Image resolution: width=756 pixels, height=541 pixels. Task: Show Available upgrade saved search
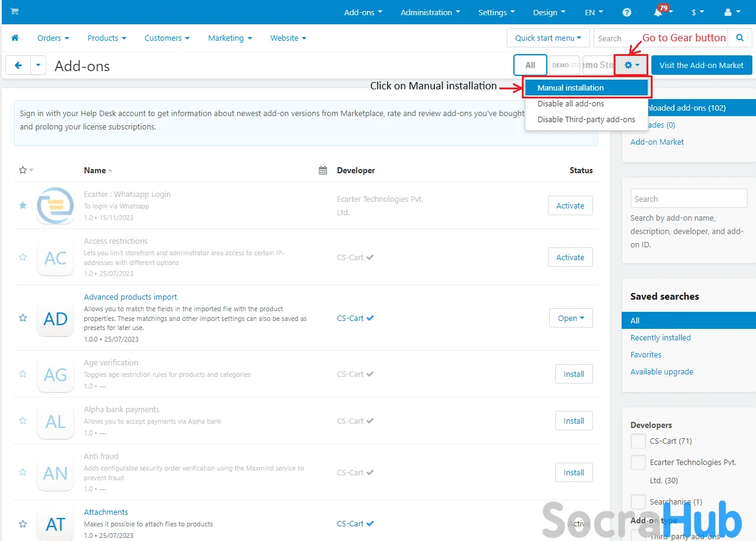(662, 371)
